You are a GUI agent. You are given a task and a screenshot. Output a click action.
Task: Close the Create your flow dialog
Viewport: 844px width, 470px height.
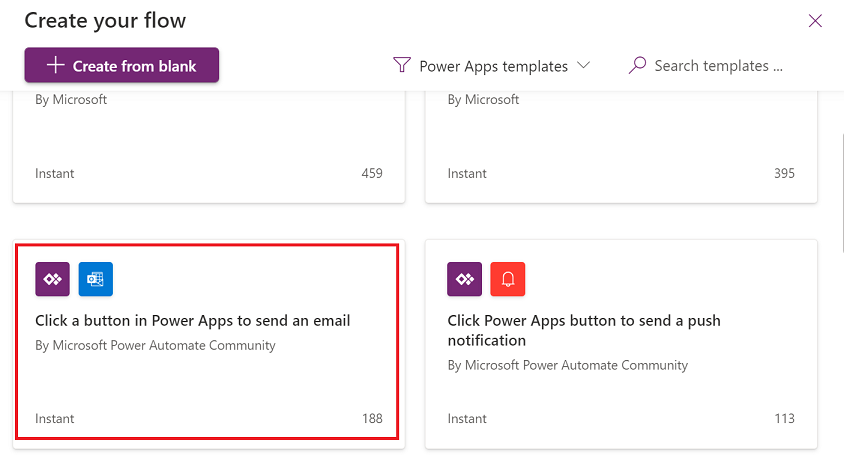tap(815, 21)
